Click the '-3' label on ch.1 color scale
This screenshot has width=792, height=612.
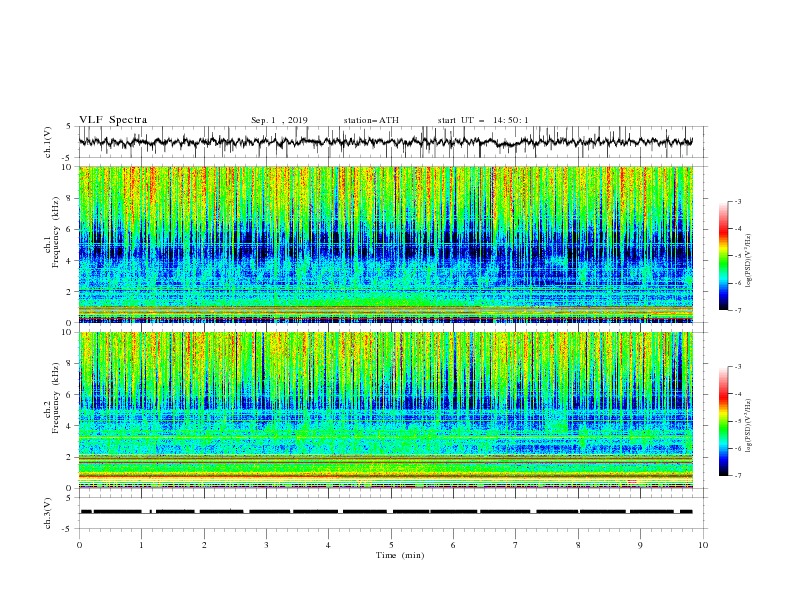[x=737, y=201]
